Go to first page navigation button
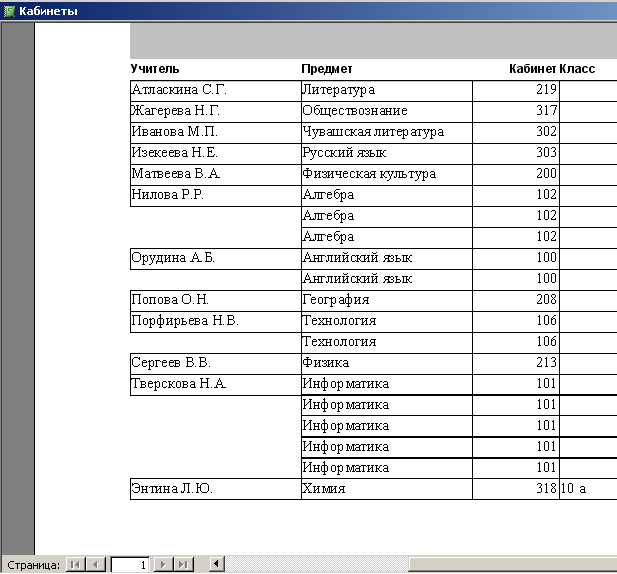 [x=76, y=565]
